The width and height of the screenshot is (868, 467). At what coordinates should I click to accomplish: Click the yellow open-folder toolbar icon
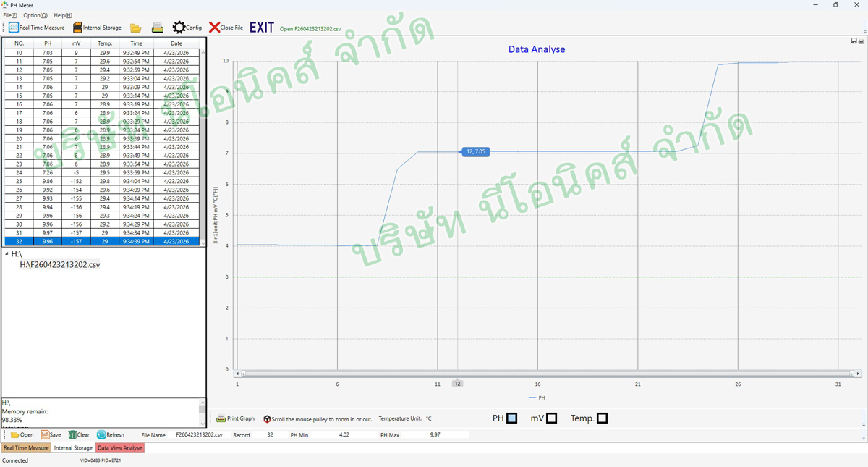pyautogui.click(x=135, y=28)
